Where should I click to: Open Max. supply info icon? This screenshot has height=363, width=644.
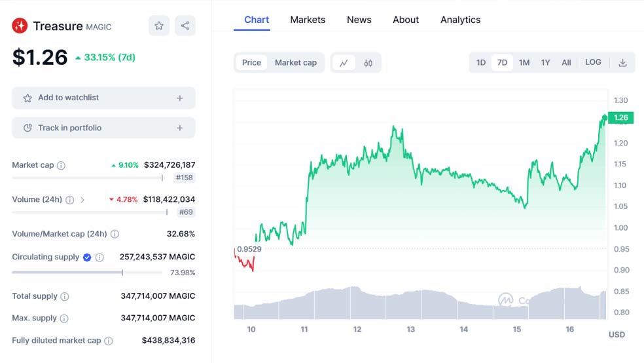click(x=64, y=318)
